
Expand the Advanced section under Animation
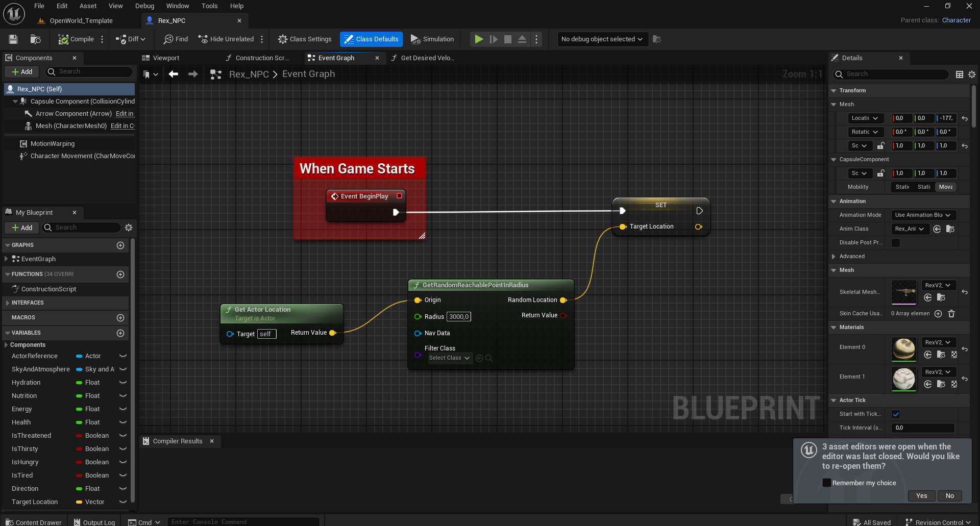pos(834,257)
